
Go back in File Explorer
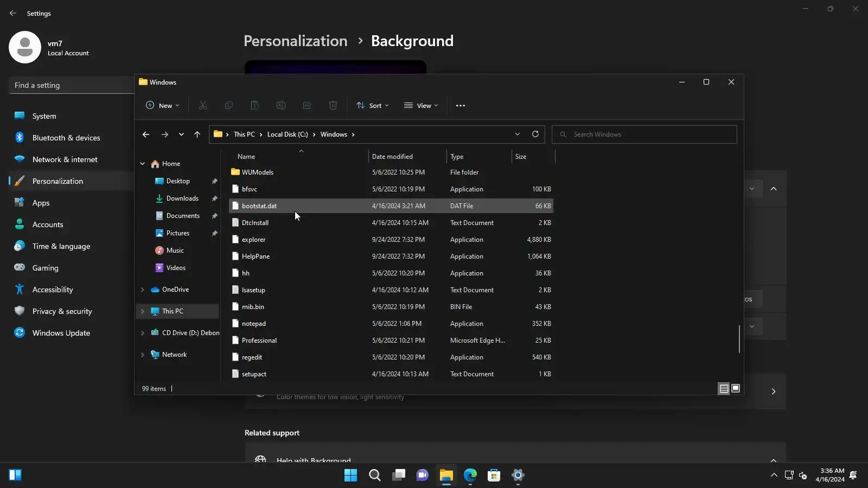146,134
